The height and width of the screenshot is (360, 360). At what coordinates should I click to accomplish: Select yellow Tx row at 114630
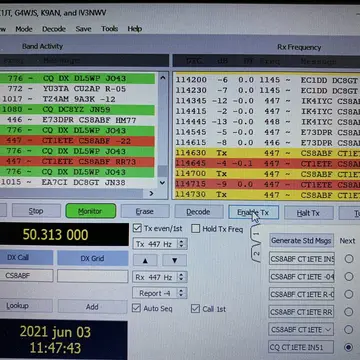(267, 153)
